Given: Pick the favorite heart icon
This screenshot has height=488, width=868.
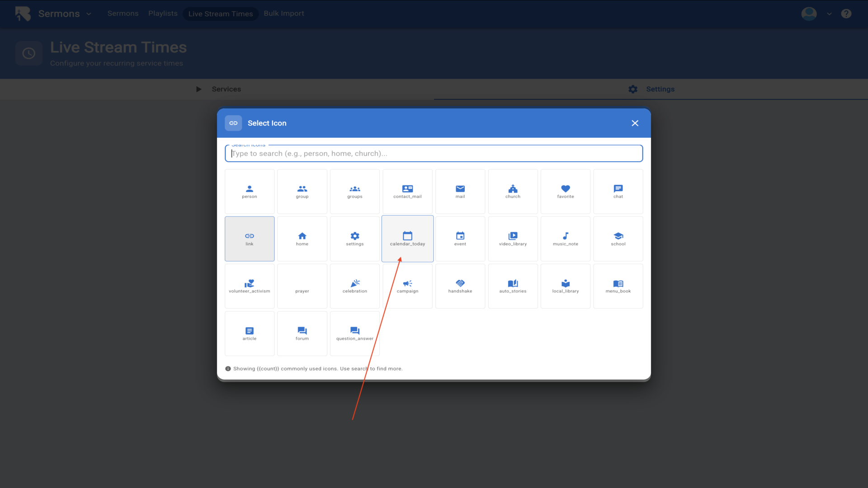Looking at the screenshot, I should [565, 192].
